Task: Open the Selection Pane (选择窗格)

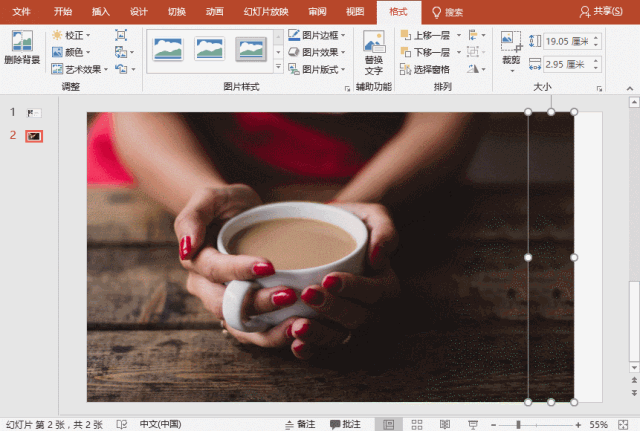Action: 424,69
